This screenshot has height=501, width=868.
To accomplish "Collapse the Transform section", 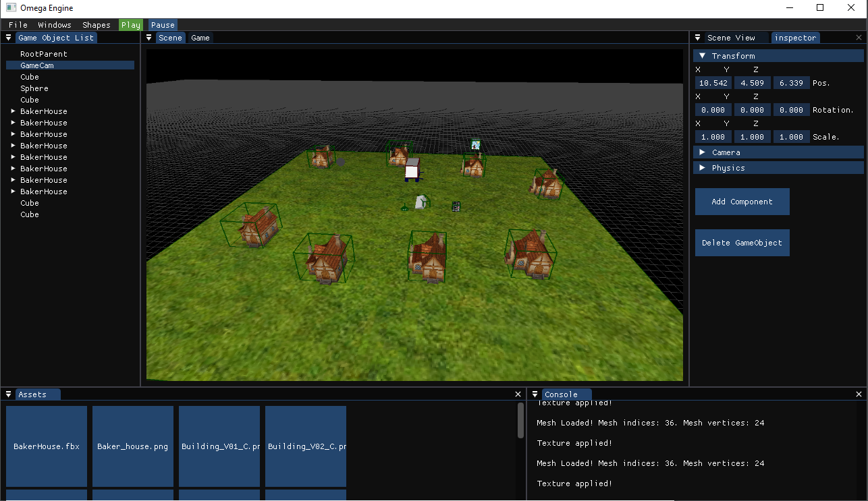I will point(703,55).
